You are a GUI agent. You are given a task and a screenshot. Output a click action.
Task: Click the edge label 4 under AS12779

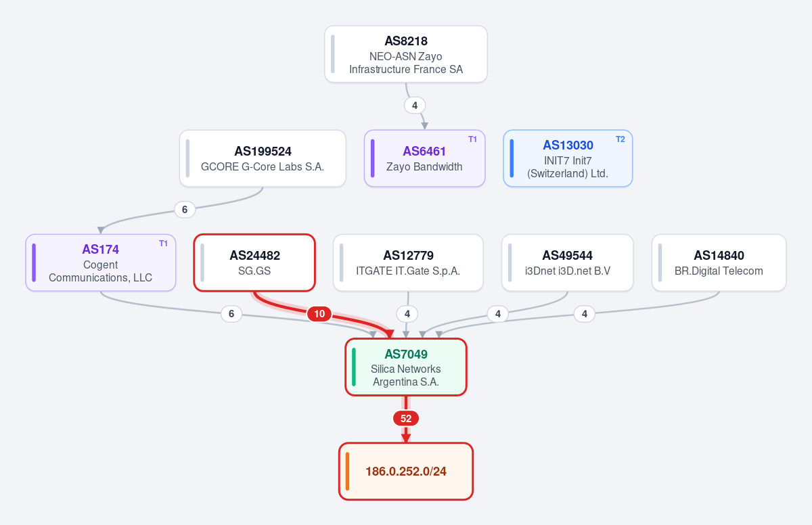(x=407, y=314)
